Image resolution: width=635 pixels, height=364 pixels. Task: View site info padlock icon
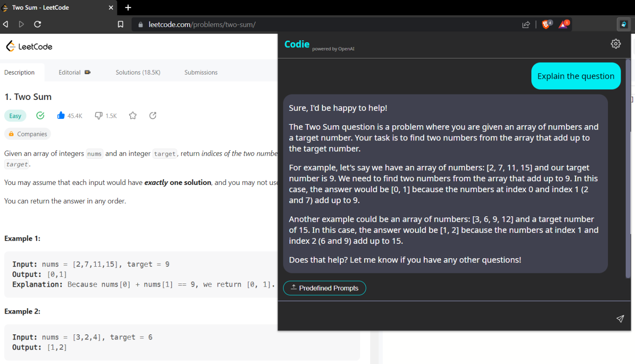[x=141, y=25]
